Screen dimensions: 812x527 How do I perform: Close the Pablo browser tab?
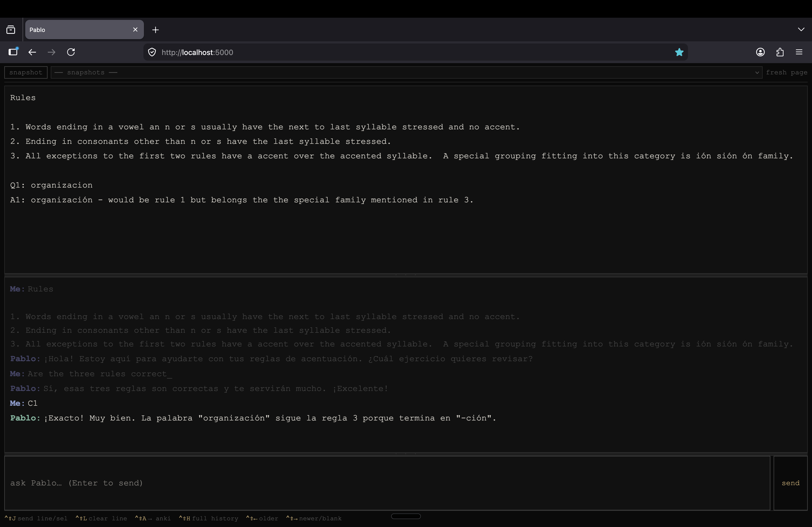click(x=135, y=30)
